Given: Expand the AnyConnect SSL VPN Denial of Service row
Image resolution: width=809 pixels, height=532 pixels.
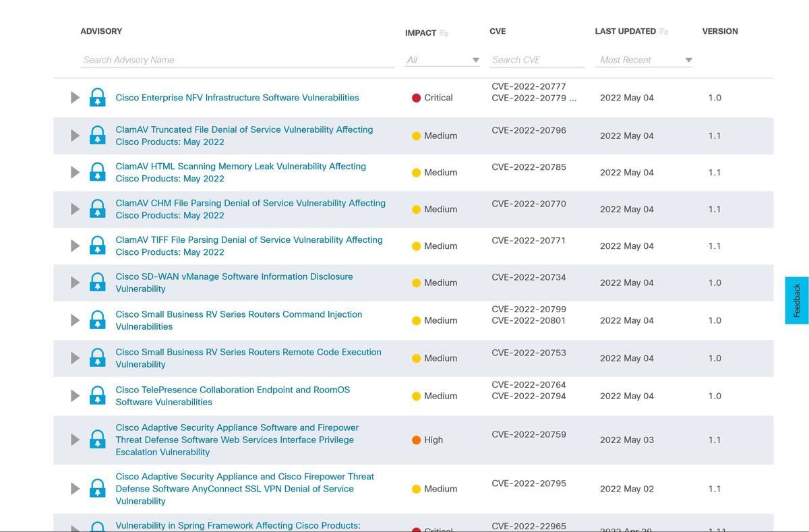Looking at the screenshot, I should [x=76, y=489].
